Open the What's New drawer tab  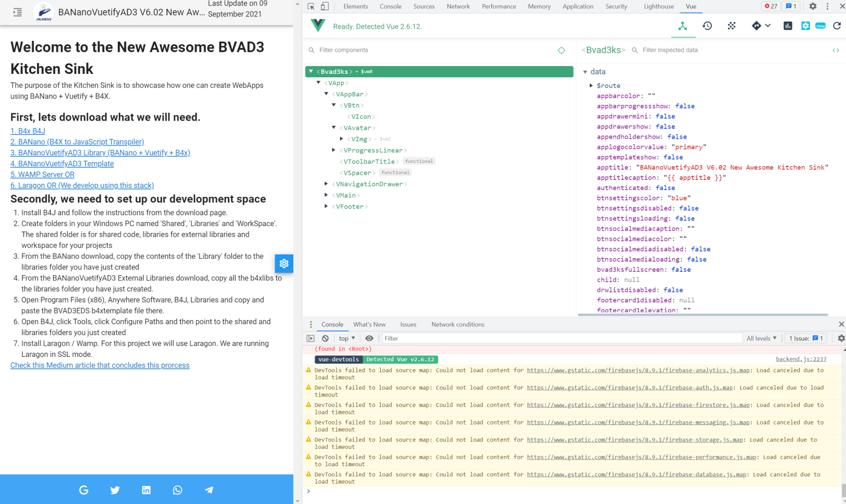(x=369, y=324)
